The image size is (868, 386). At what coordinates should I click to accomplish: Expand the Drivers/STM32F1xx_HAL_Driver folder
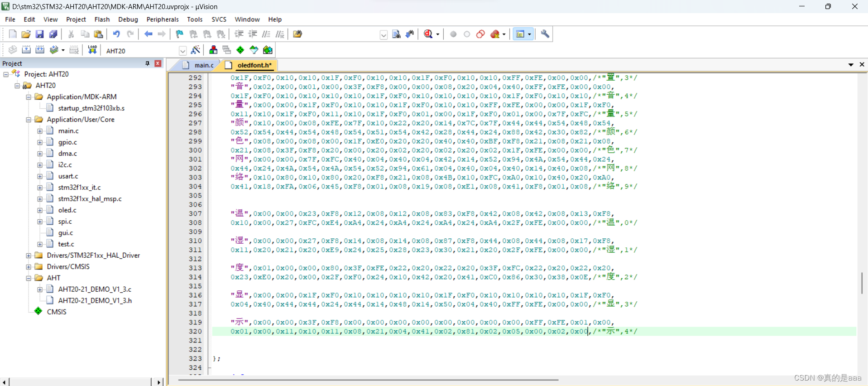[29, 256]
